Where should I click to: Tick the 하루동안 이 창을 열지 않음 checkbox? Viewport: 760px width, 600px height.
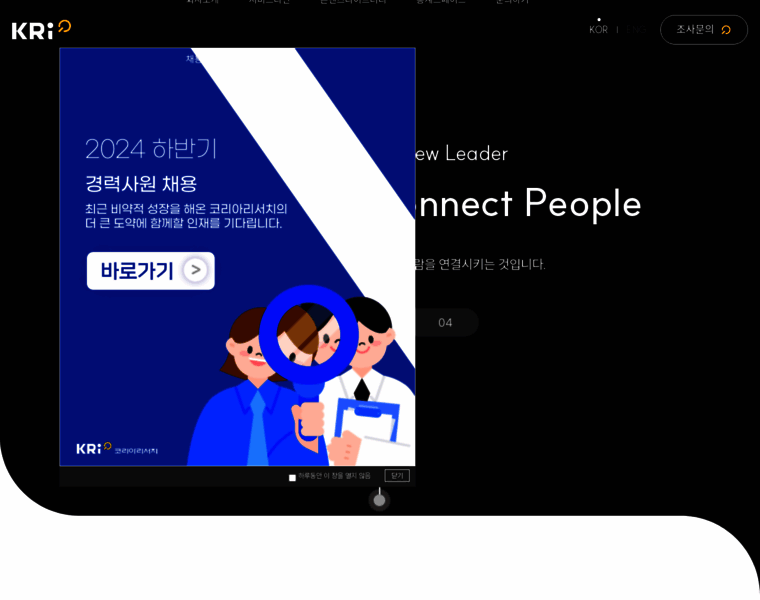click(x=292, y=478)
